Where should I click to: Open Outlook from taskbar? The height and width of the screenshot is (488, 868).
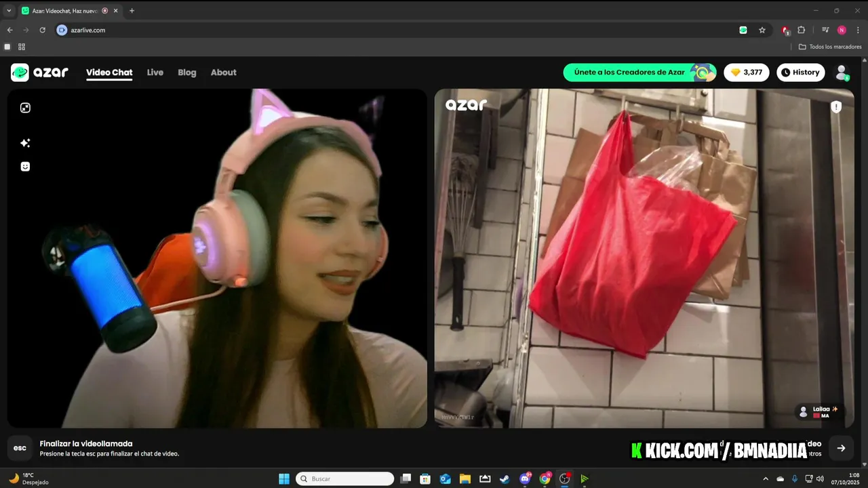click(x=446, y=479)
